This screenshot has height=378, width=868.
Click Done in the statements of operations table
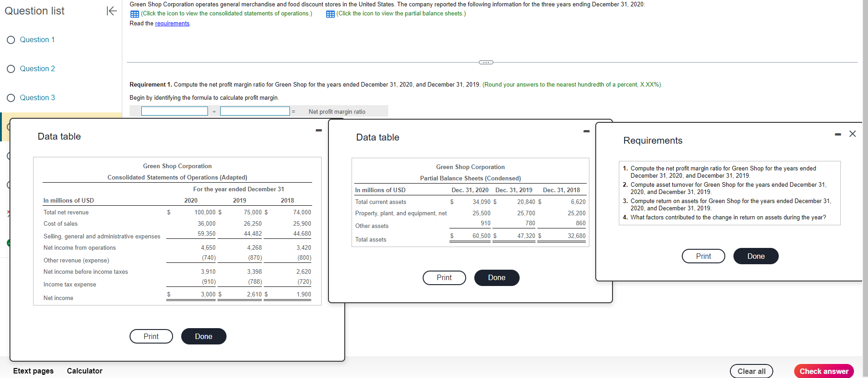tap(204, 336)
